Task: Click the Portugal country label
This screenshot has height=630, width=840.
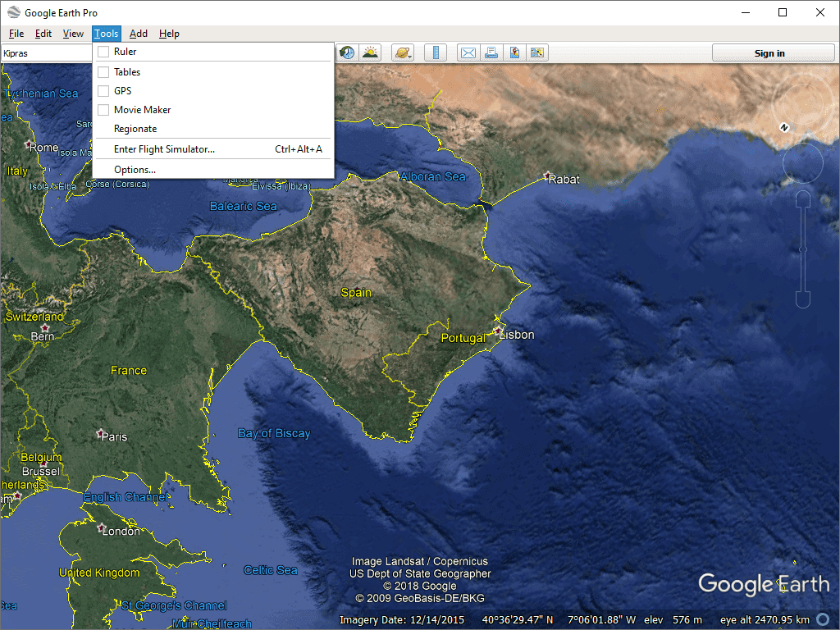Action: tap(463, 338)
